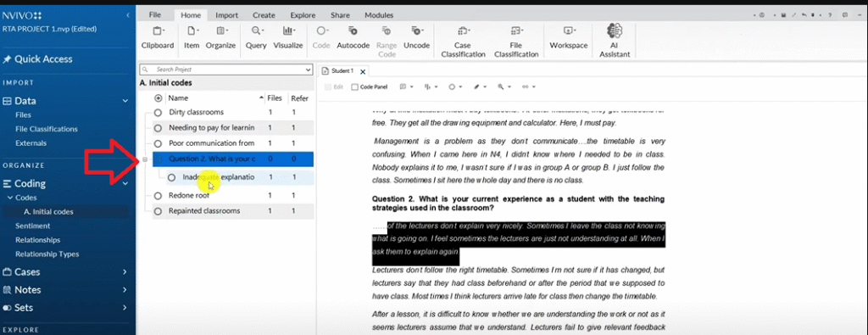
Task: Expand the Cases section chevron
Action: (125, 272)
